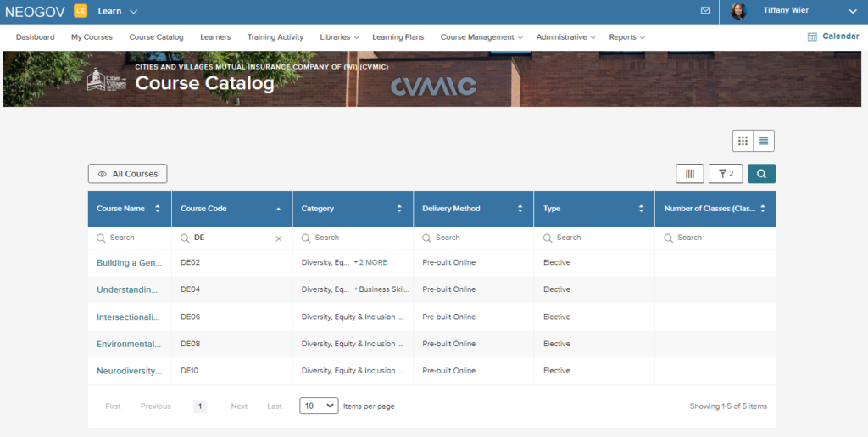Switch to list view
Image resolution: width=868 pixels, height=437 pixels.
764,141
